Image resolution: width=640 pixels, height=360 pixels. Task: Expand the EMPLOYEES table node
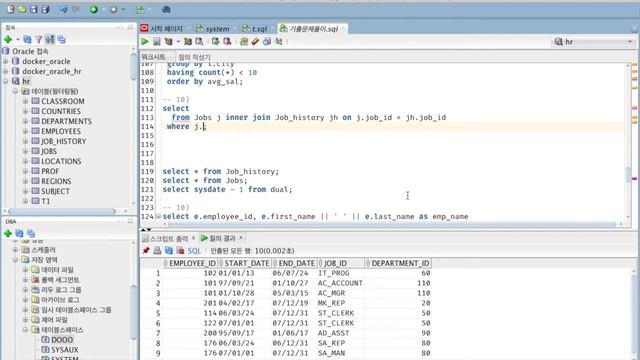(25, 131)
